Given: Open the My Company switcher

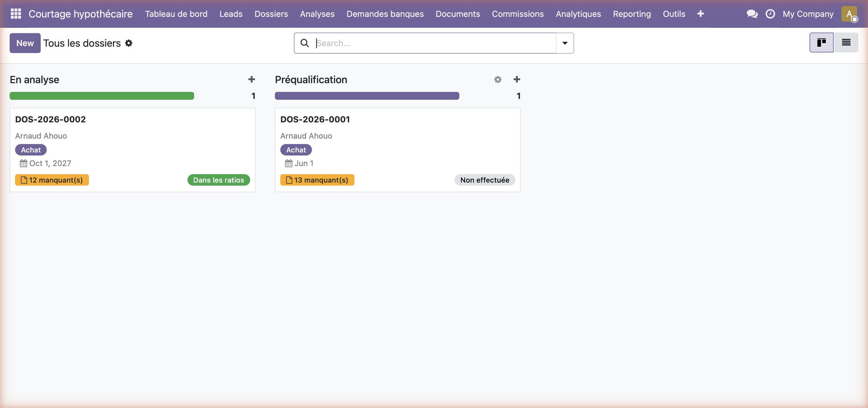Looking at the screenshot, I should pyautogui.click(x=808, y=14).
